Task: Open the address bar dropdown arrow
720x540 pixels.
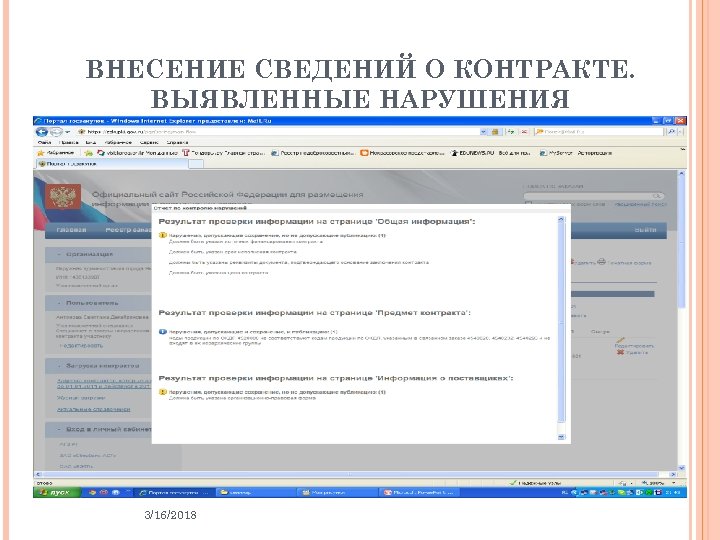Action: tap(483, 132)
